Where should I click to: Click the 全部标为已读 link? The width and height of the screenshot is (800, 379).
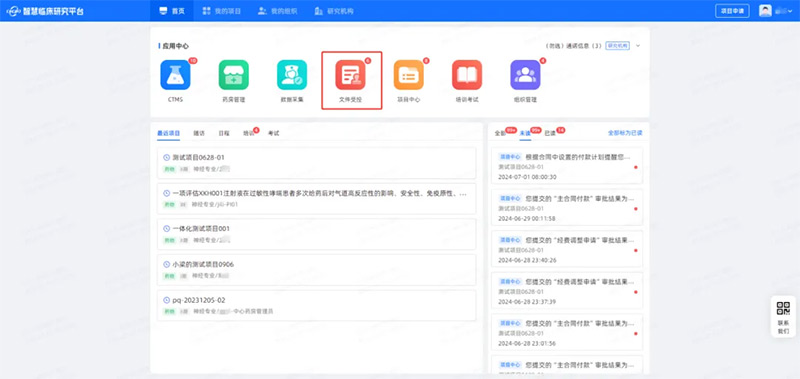pyautogui.click(x=625, y=133)
